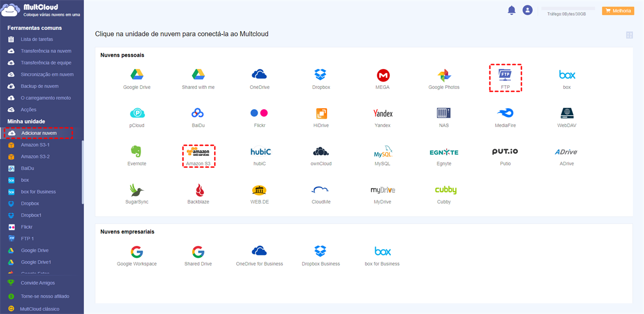Add the MyDrive cloud

tap(383, 190)
